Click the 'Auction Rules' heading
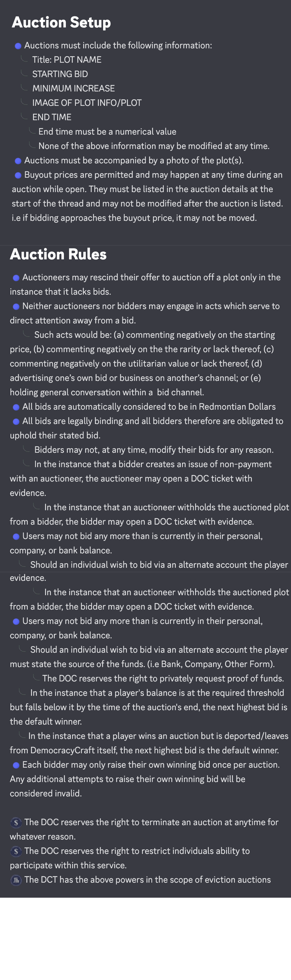The height and width of the screenshot is (980, 291). coord(58,254)
